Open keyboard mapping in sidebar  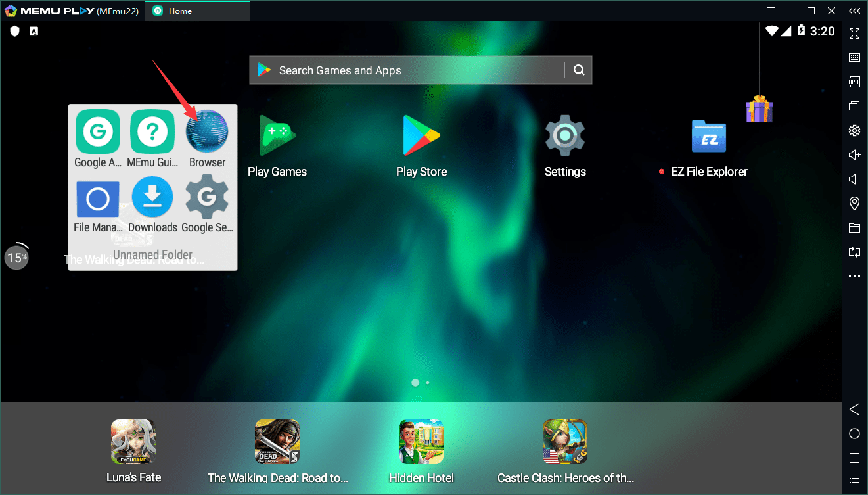pyautogui.click(x=854, y=57)
